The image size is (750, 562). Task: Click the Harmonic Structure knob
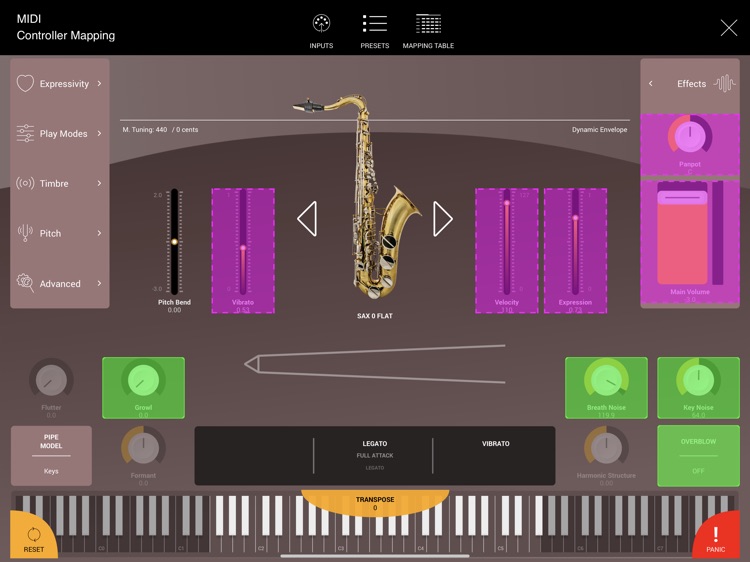click(x=606, y=448)
